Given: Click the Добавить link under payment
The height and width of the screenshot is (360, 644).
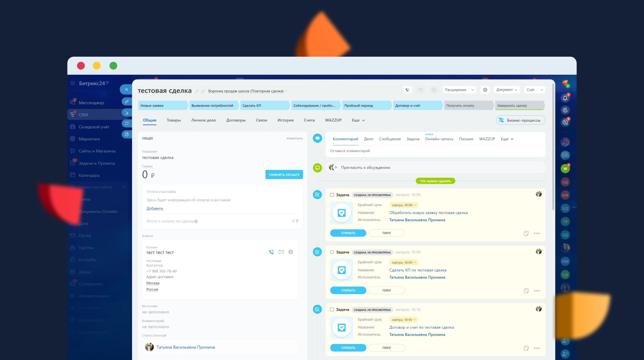Looking at the screenshot, I should 155,208.
